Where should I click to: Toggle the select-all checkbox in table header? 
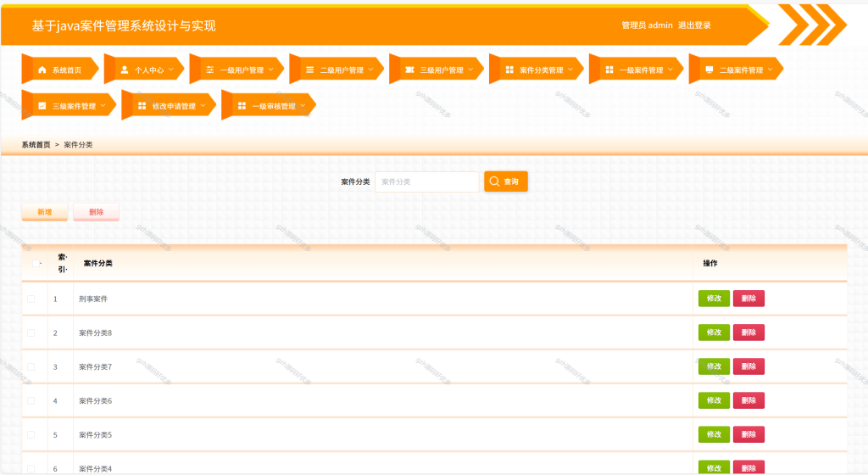(36, 264)
